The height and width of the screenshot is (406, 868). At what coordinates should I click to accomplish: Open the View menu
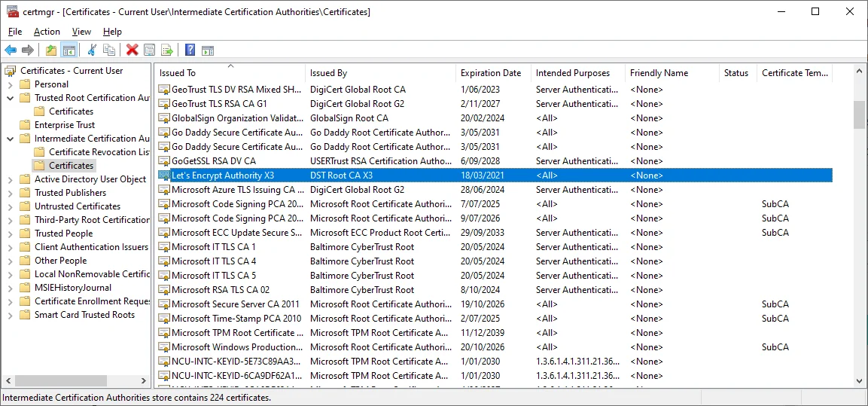coord(81,32)
